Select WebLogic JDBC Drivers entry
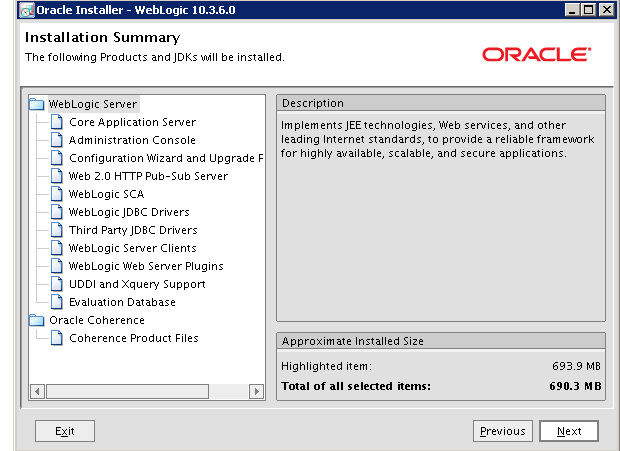The width and height of the screenshot is (620, 451). (x=129, y=212)
